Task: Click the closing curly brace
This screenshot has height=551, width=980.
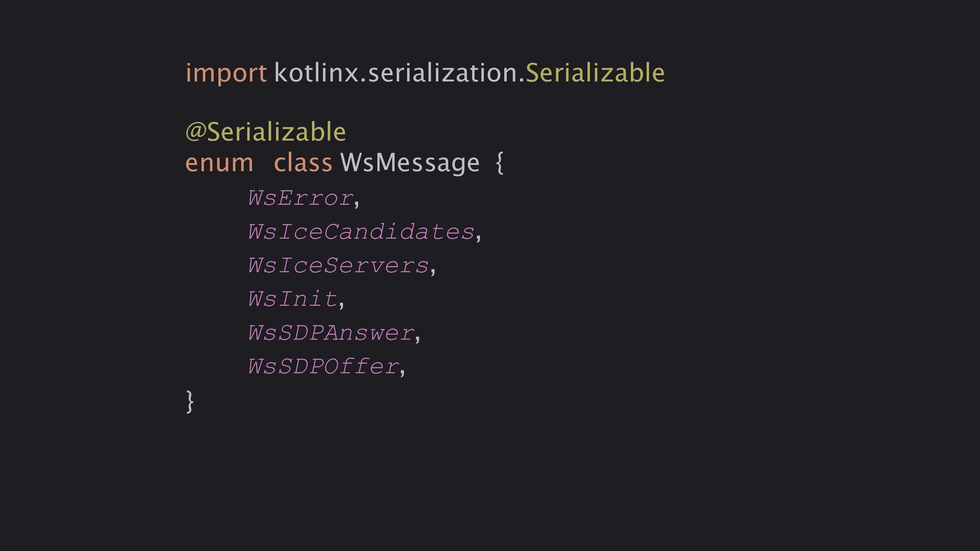Action: click(190, 401)
